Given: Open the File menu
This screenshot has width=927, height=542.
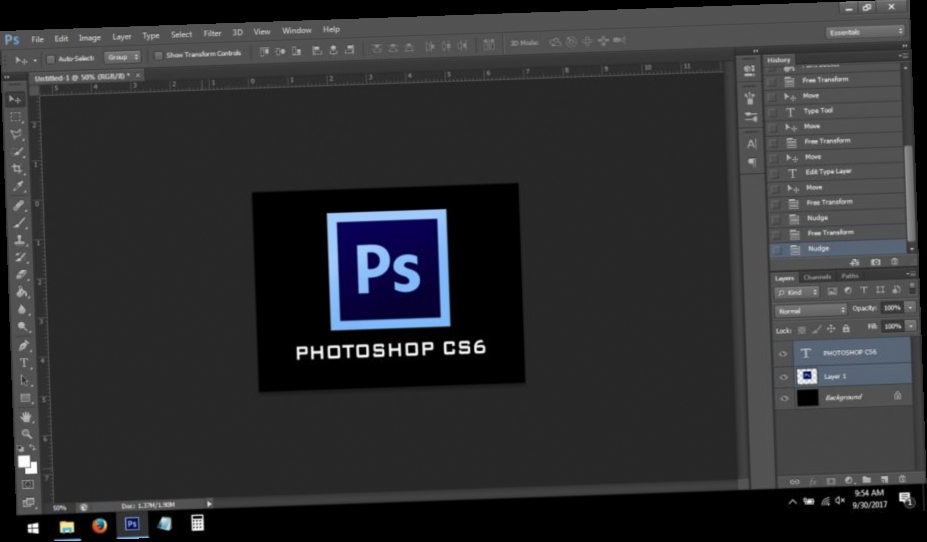Looking at the screenshot, I should (37, 39).
